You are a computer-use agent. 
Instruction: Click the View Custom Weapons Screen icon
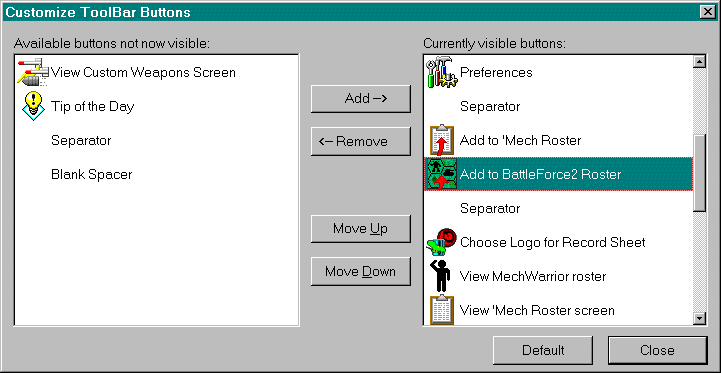pos(33,72)
